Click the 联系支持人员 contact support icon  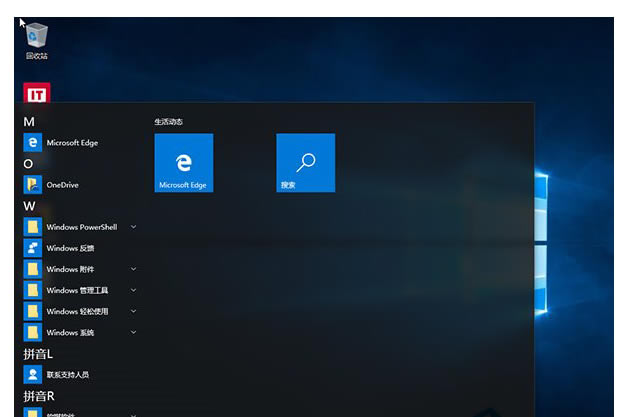point(32,375)
